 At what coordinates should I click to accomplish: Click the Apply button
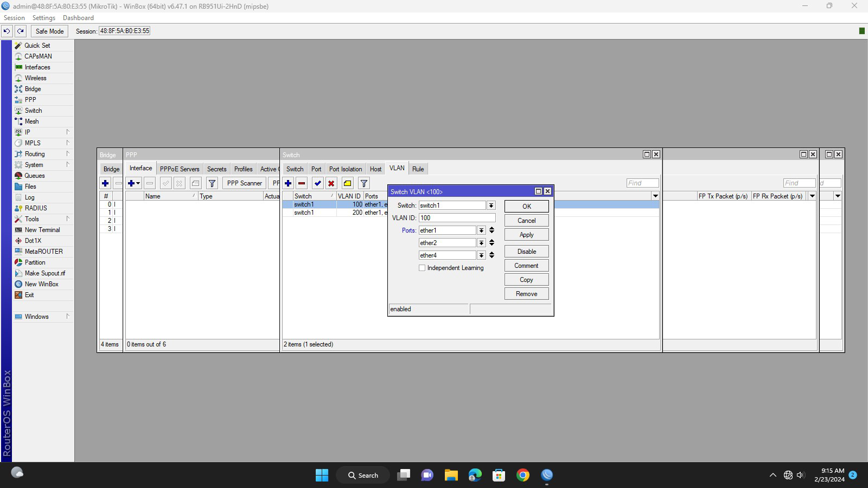tap(526, 235)
